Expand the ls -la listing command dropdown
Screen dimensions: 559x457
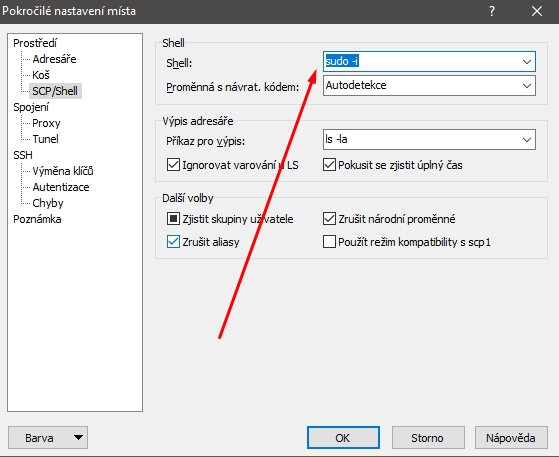pyautogui.click(x=527, y=139)
